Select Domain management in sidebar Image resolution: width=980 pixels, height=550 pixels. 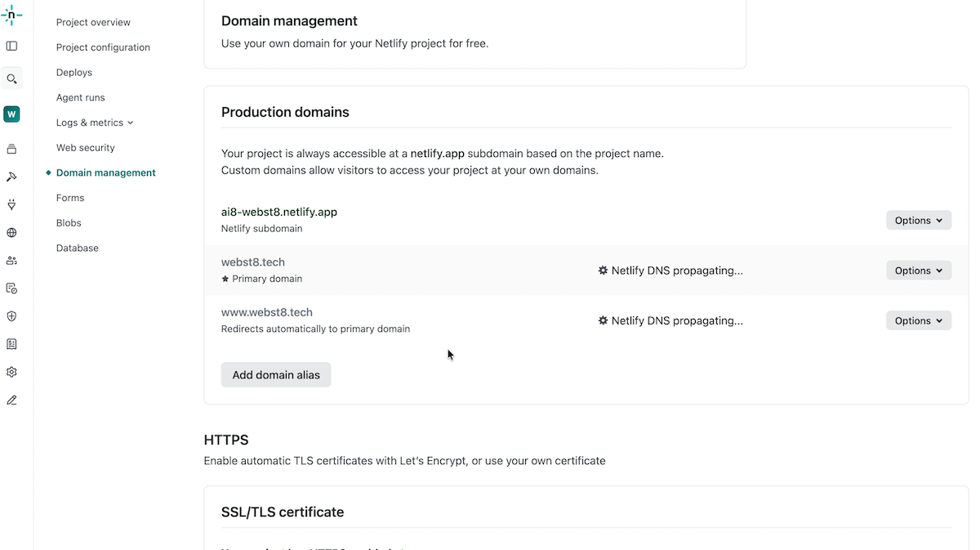(106, 172)
